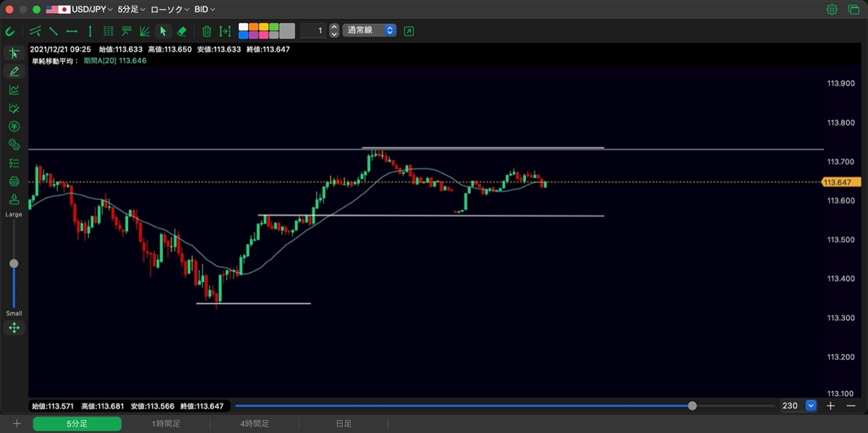Pick the pink color swatch
Viewport: 868px width, 433px height.
pyautogui.click(x=264, y=35)
